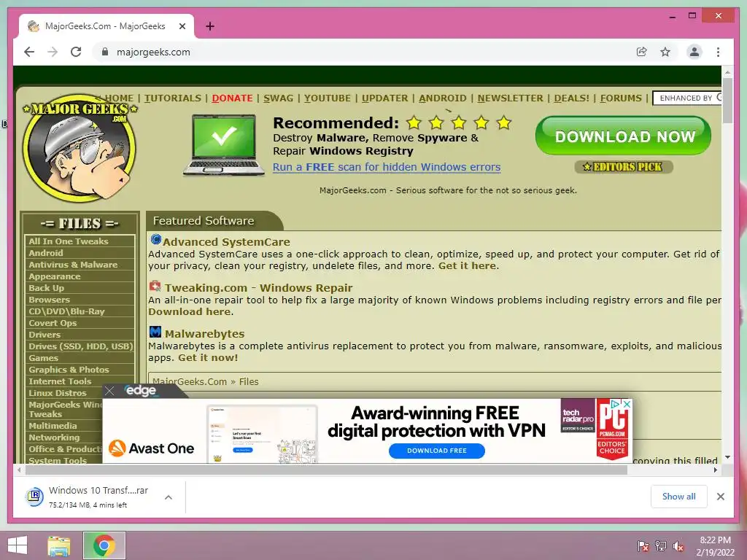
Task: Click the Get it now! link
Action: [208, 357]
